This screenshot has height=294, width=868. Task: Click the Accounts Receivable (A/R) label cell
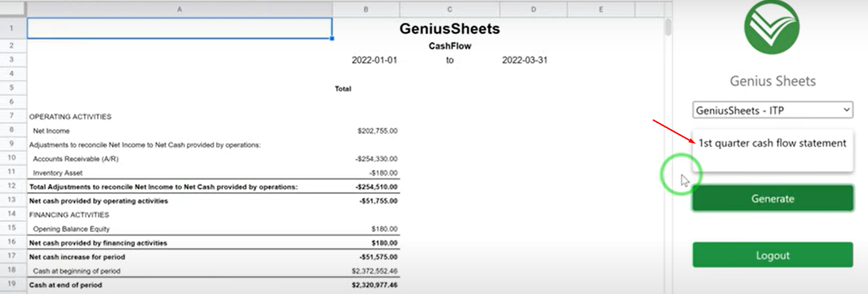pyautogui.click(x=76, y=158)
